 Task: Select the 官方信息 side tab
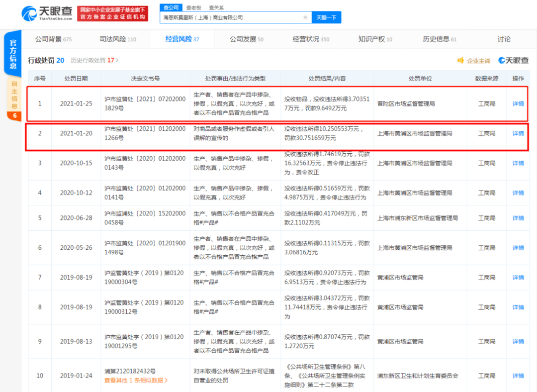(x=13, y=54)
